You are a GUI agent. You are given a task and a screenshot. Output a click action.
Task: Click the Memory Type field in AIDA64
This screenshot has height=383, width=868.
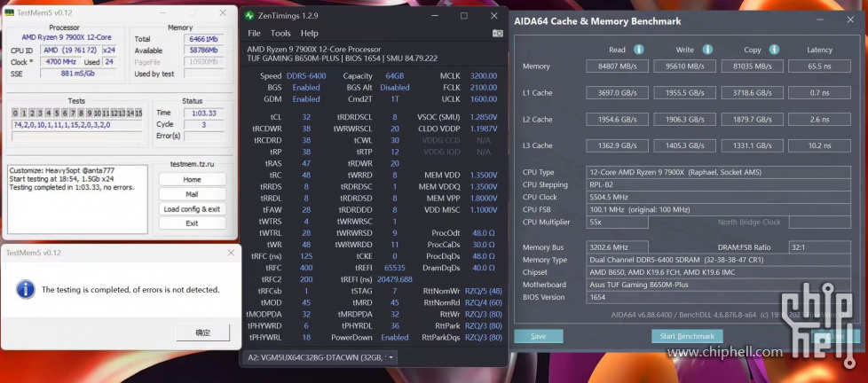point(719,260)
